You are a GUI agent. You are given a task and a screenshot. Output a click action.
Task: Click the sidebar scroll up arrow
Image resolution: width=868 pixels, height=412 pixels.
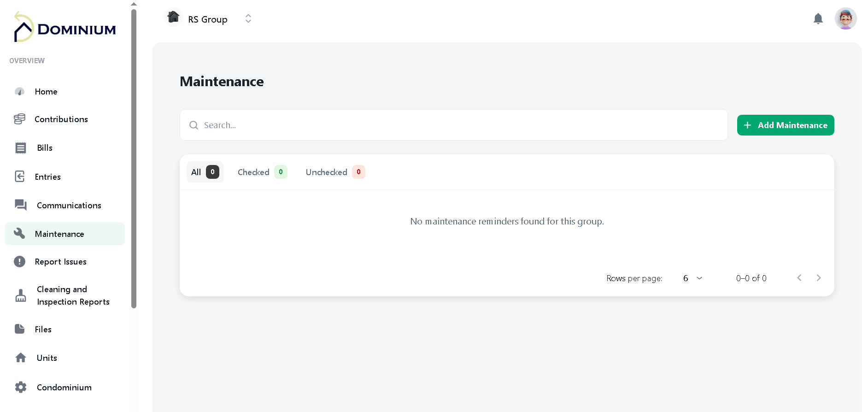pyautogui.click(x=134, y=4)
